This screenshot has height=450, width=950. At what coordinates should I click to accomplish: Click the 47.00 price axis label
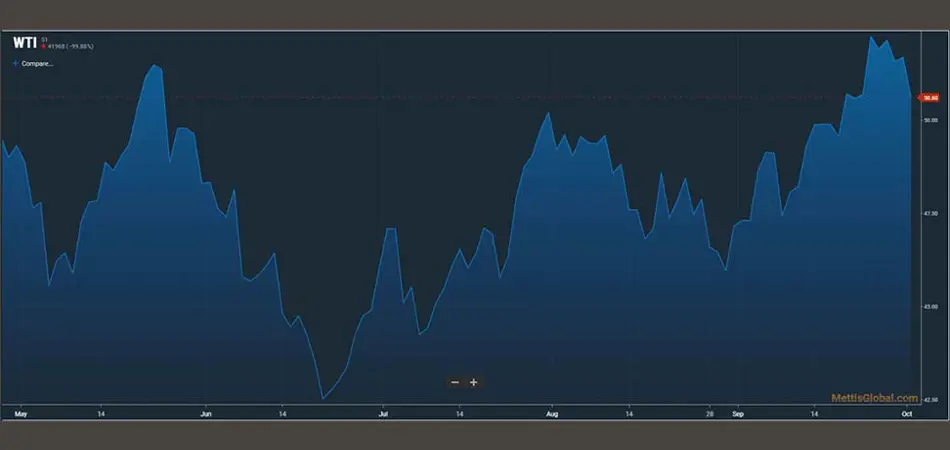tap(930, 214)
